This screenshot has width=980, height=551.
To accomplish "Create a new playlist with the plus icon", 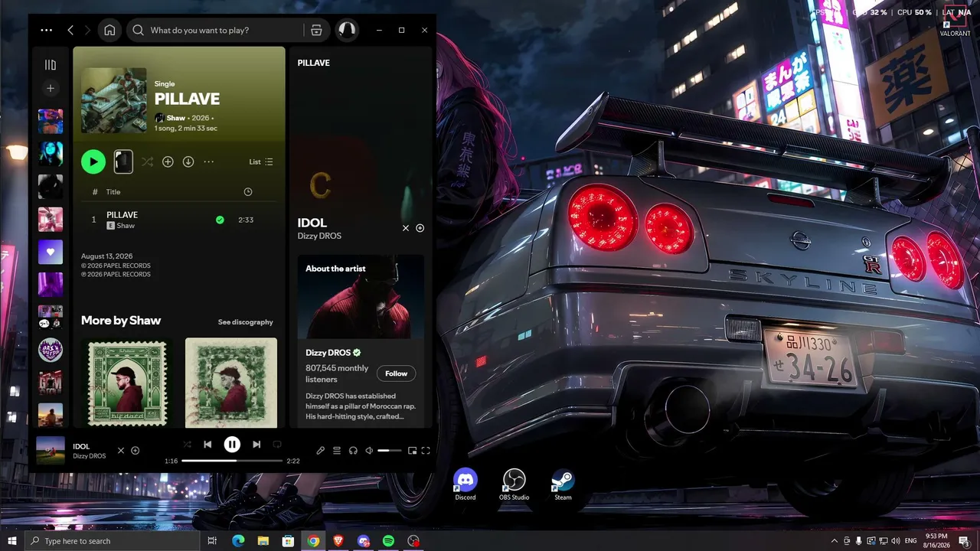I will (x=51, y=88).
